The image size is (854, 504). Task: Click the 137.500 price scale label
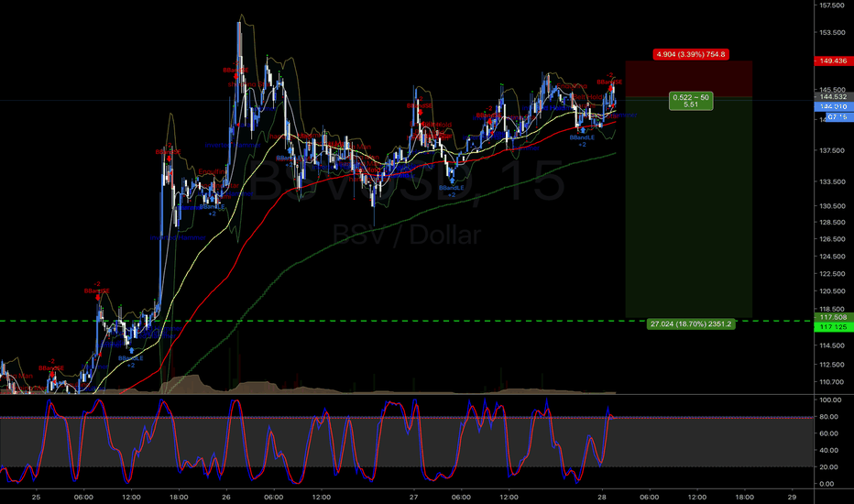pos(832,151)
